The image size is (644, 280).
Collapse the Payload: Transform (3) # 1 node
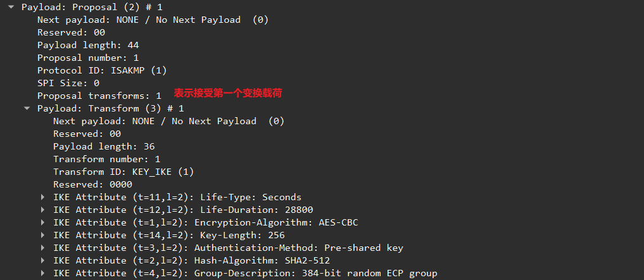pos(27,108)
